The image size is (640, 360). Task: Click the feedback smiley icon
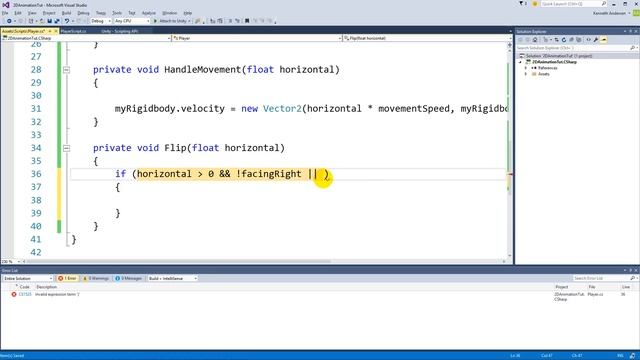coord(535,4)
